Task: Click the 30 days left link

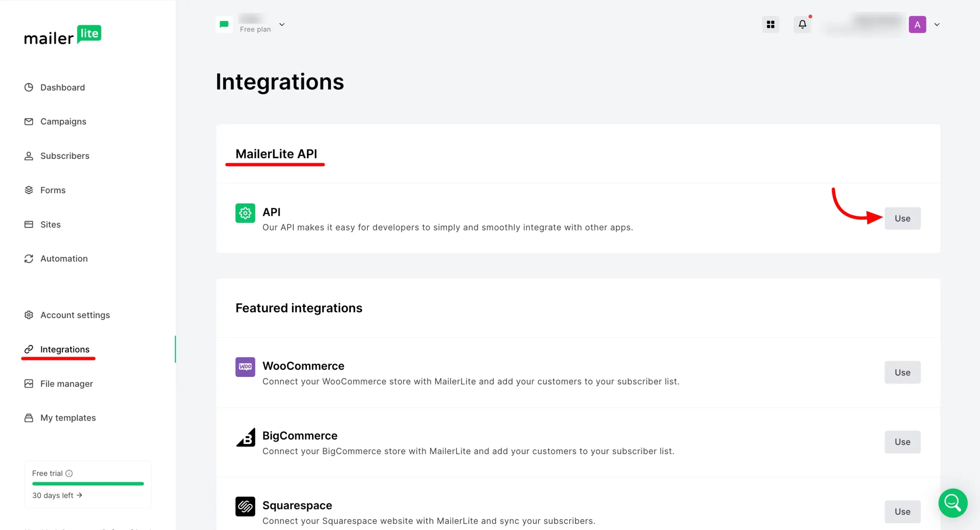Action: pos(57,495)
